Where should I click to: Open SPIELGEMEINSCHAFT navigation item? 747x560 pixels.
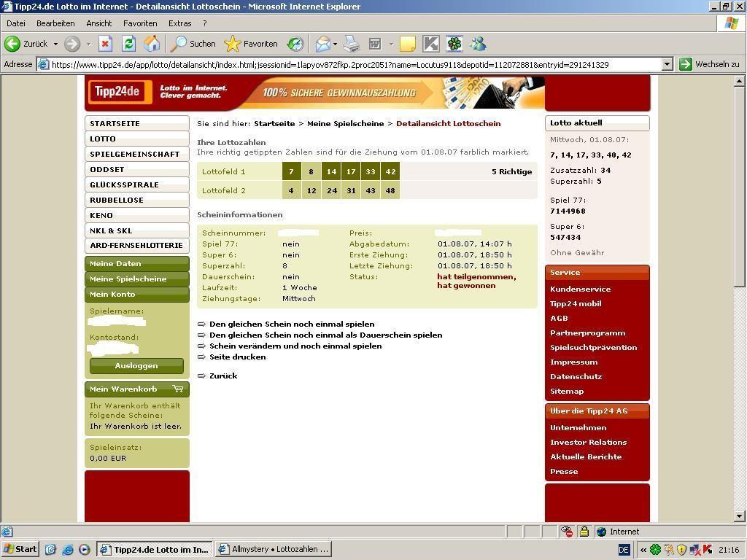tap(136, 154)
